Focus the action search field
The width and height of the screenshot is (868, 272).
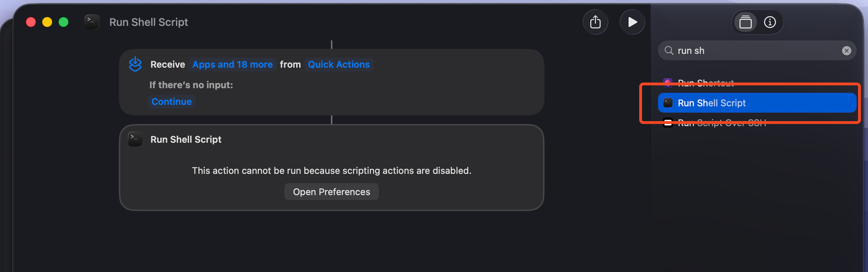758,50
